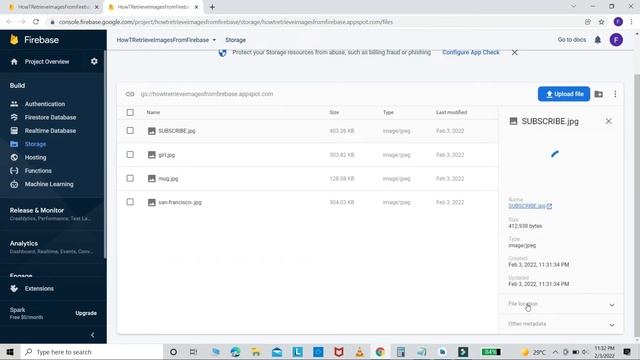Close the SUBSCRIBE.jpg details panel
This screenshot has width=640, height=360.
(x=609, y=121)
